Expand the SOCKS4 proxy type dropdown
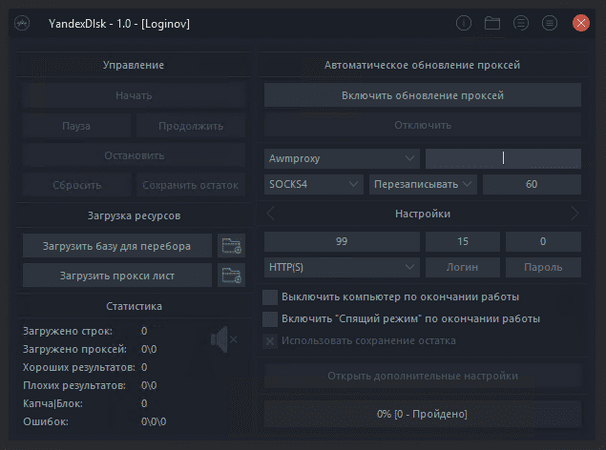Viewport: 606px width, 450px height. 313,184
